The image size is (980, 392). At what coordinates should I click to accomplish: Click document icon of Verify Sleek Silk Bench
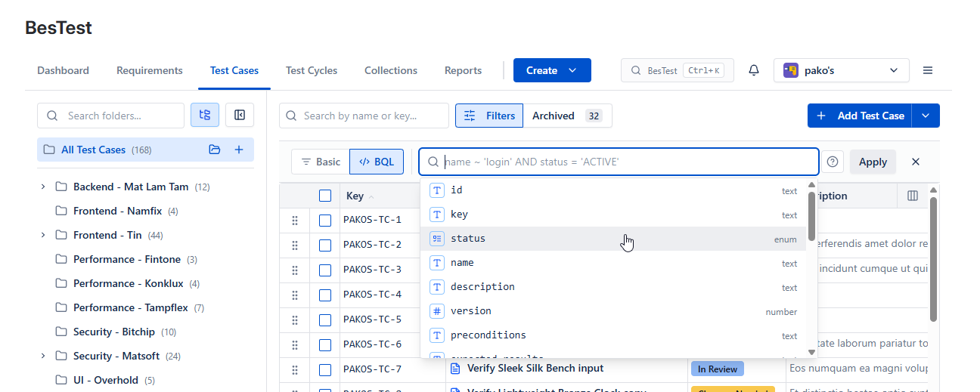[x=455, y=369]
